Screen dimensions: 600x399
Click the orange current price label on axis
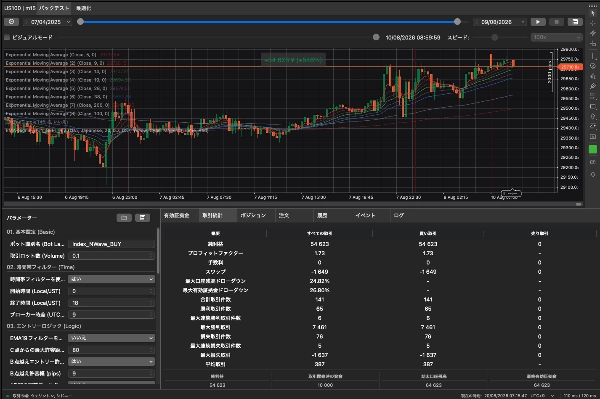pyautogui.click(x=571, y=67)
